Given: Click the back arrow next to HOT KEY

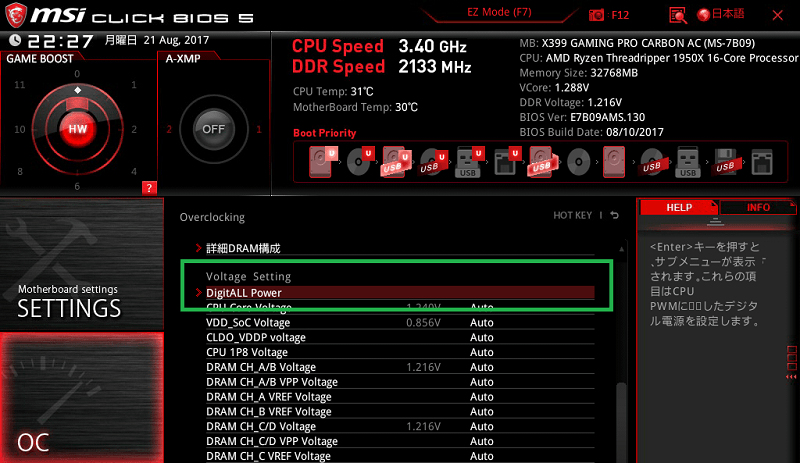Looking at the screenshot, I should [615, 215].
